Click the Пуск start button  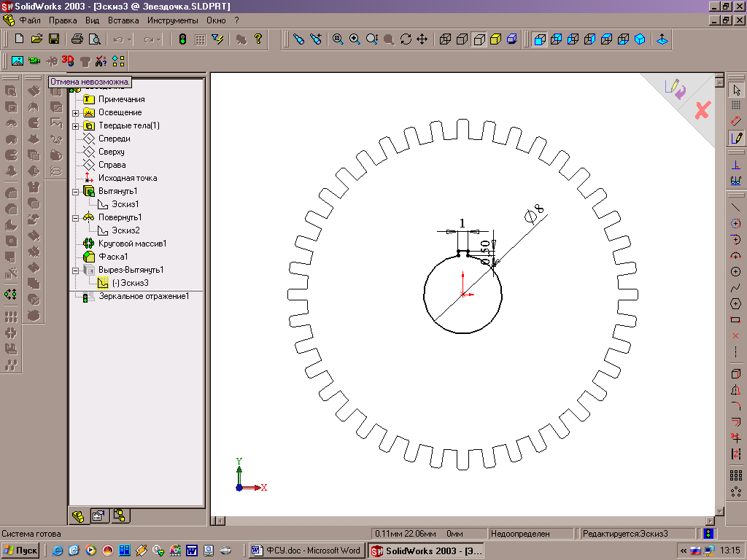[x=20, y=551]
